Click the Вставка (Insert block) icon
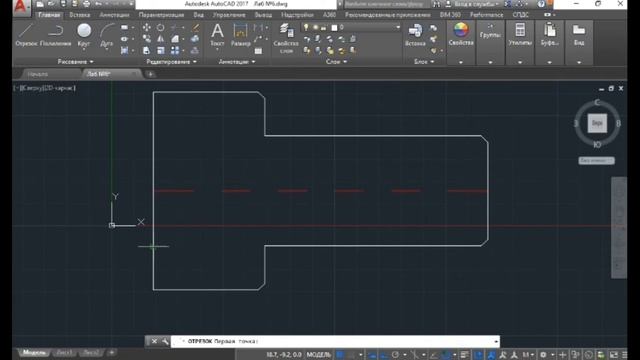 [x=415, y=34]
